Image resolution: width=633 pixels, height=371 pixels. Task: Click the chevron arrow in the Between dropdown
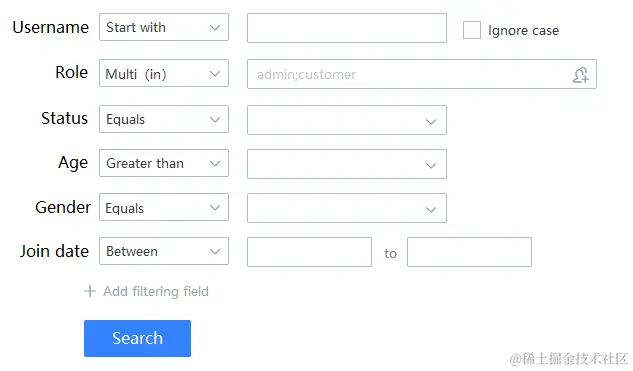click(x=215, y=252)
